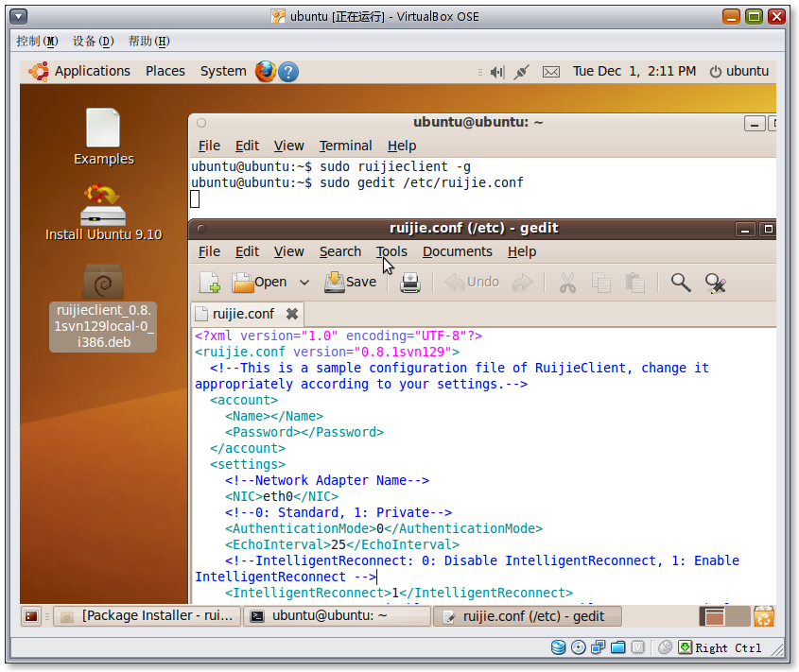Open gedit's Help menu
Viewport: 799px width, 672px height.
[522, 251]
